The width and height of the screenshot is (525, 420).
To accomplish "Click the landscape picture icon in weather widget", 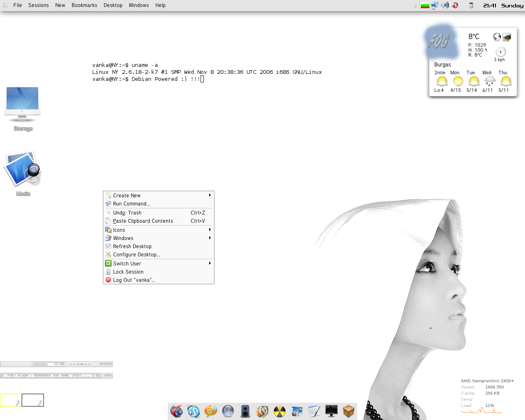I will (x=507, y=37).
